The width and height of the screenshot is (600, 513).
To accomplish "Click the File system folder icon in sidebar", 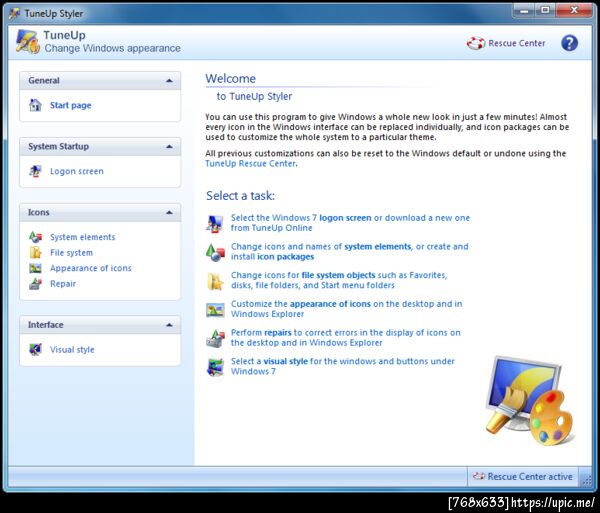I will 35,252.
